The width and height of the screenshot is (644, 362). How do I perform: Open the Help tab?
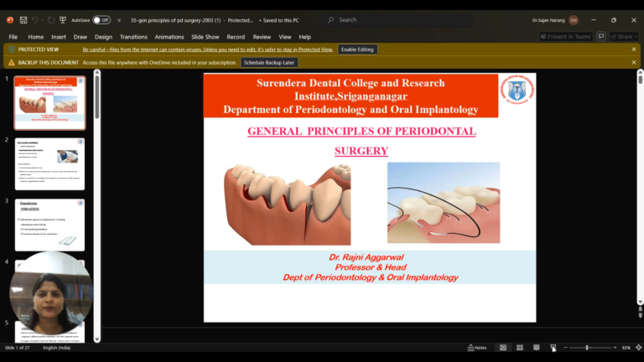(304, 37)
